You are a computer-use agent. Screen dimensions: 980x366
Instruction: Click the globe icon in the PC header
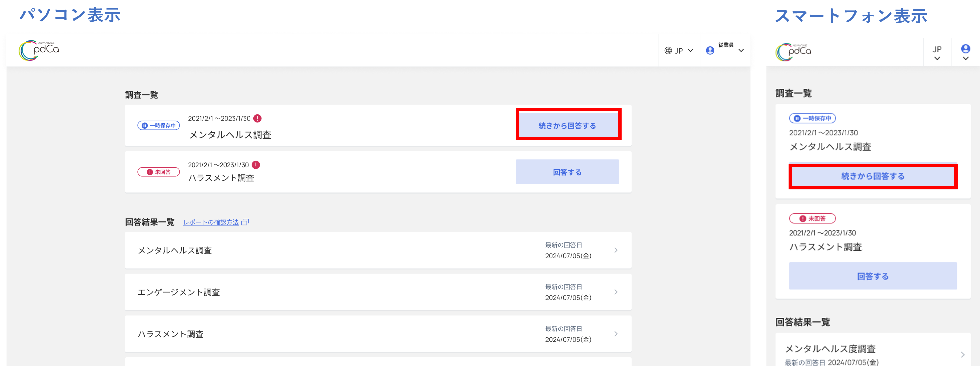click(x=668, y=50)
